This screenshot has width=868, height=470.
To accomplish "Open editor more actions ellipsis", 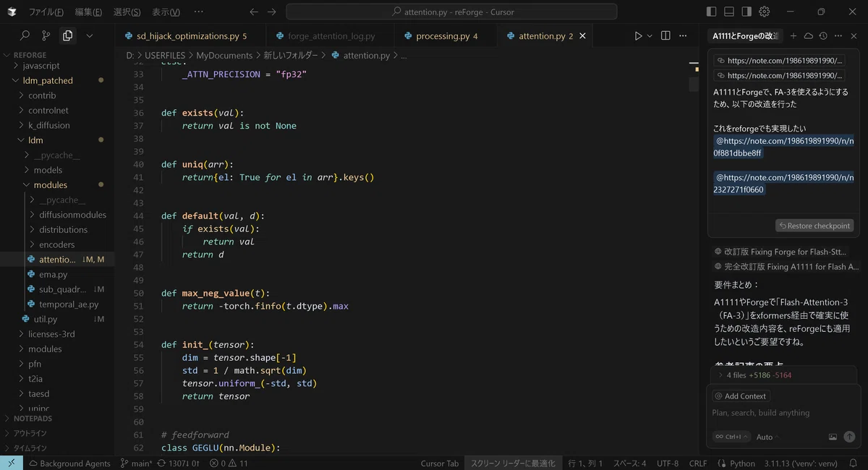I will [684, 35].
